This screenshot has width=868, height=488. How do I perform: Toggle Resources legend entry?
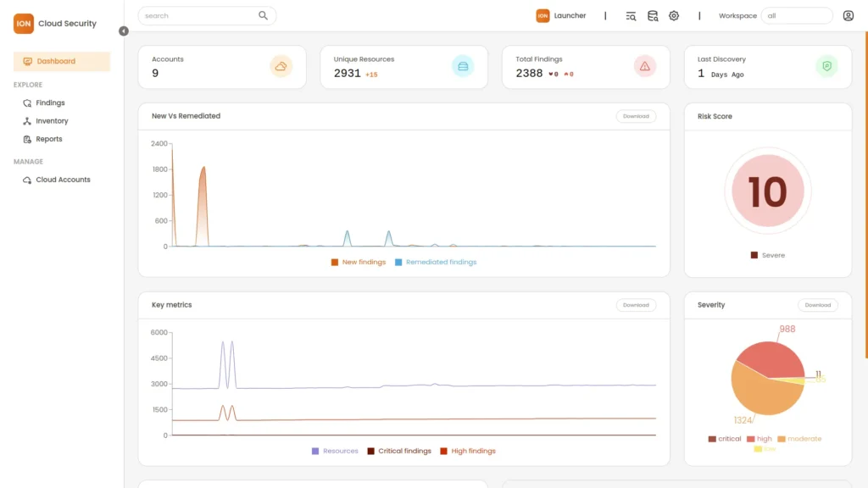(x=335, y=451)
